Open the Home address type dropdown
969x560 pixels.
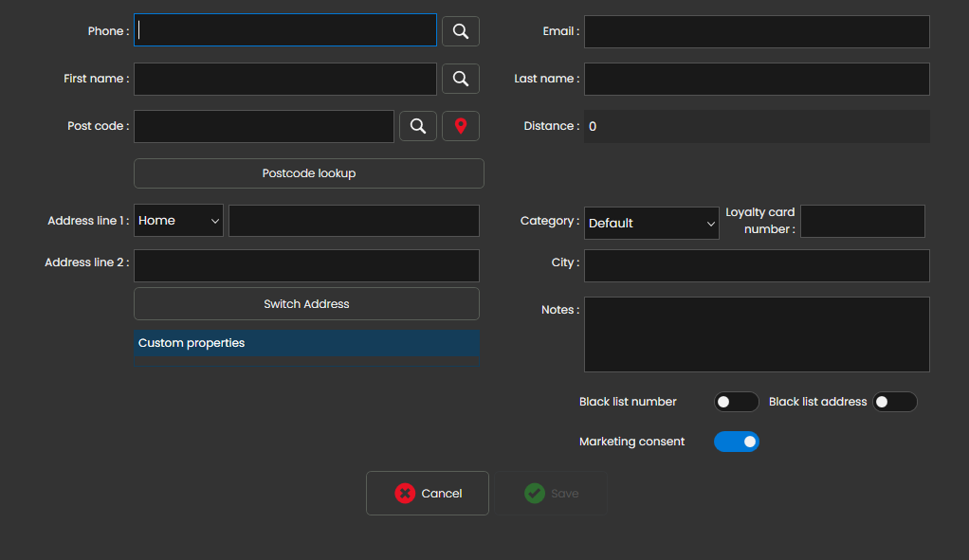[178, 221]
